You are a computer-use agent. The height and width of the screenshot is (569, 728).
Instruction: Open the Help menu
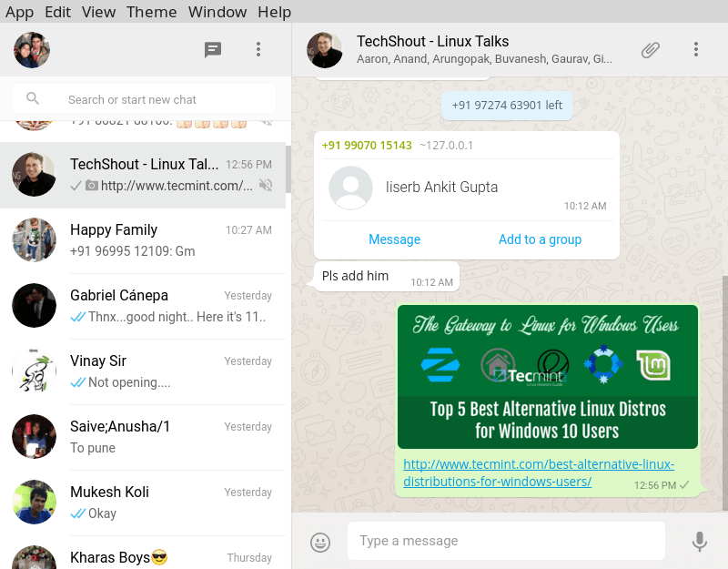pyautogui.click(x=275, y=12)
